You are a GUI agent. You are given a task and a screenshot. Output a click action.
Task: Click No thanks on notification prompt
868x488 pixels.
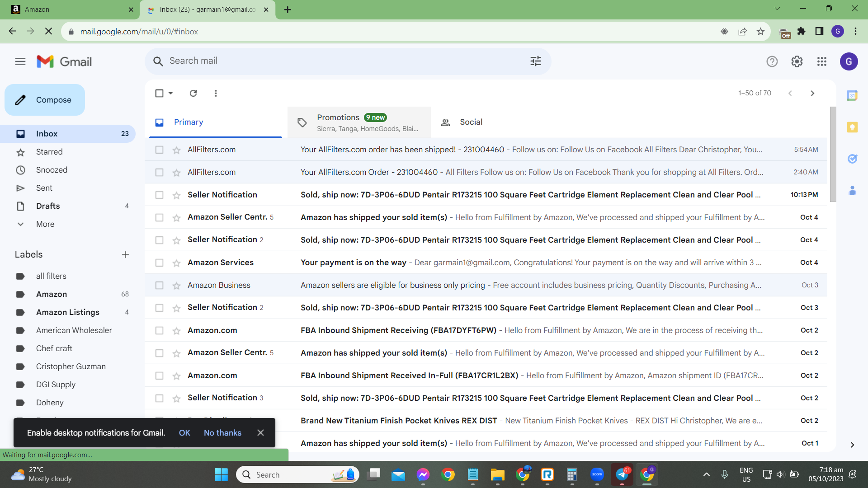(x=222, y=433)
